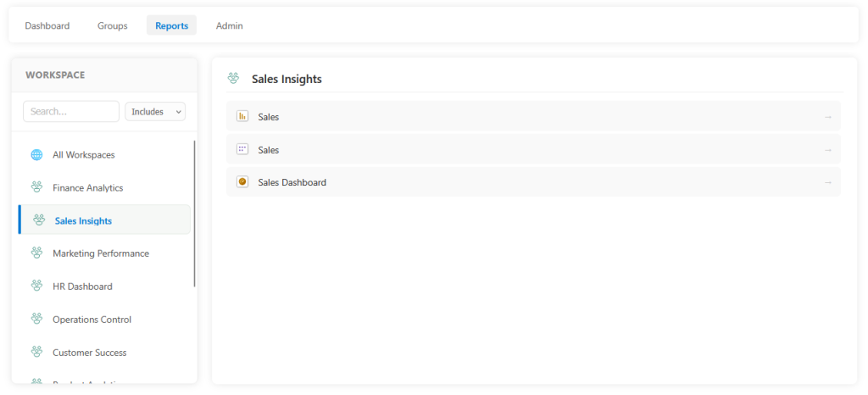
Task: Click the dotted grid icon of the Sales dataset
Action: (242, 149)
